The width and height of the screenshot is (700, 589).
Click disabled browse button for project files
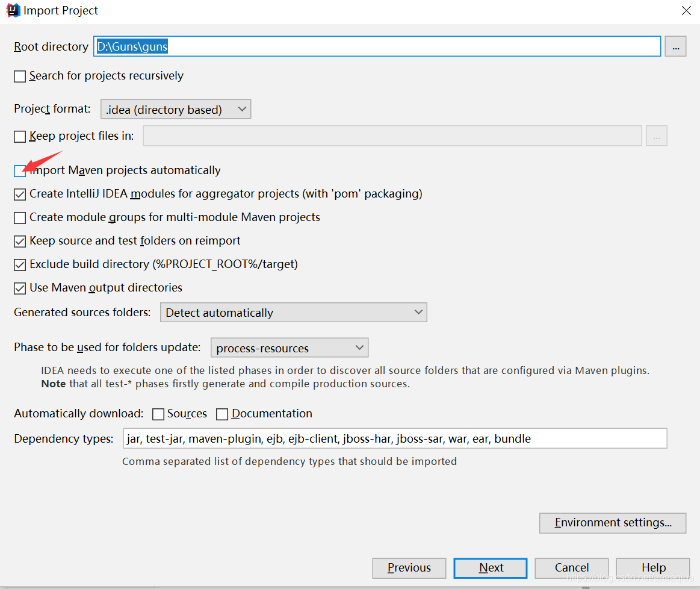[x=656, y=136]
